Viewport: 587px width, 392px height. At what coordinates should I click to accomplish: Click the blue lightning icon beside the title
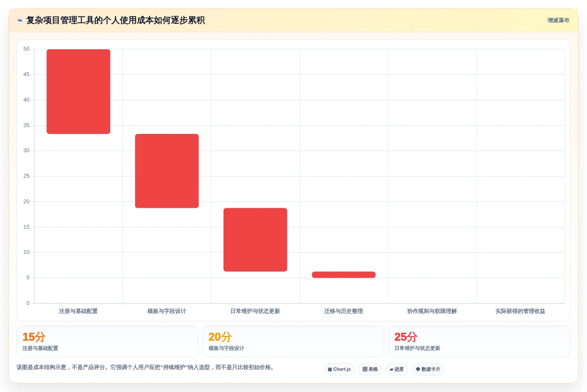(x=20, y=20)
